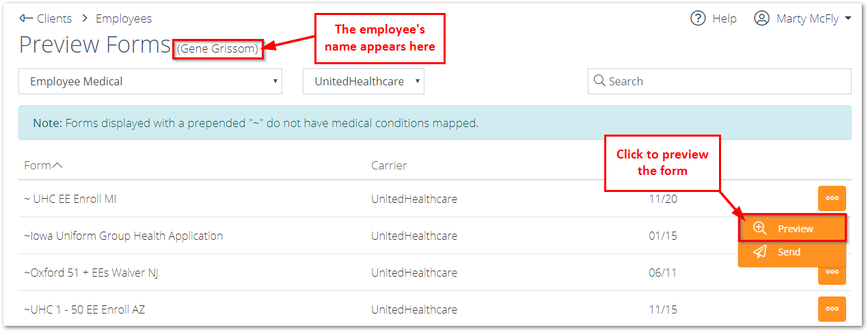
Task: Sort by the Carrier column header
Action: click(x=389, y=165)
